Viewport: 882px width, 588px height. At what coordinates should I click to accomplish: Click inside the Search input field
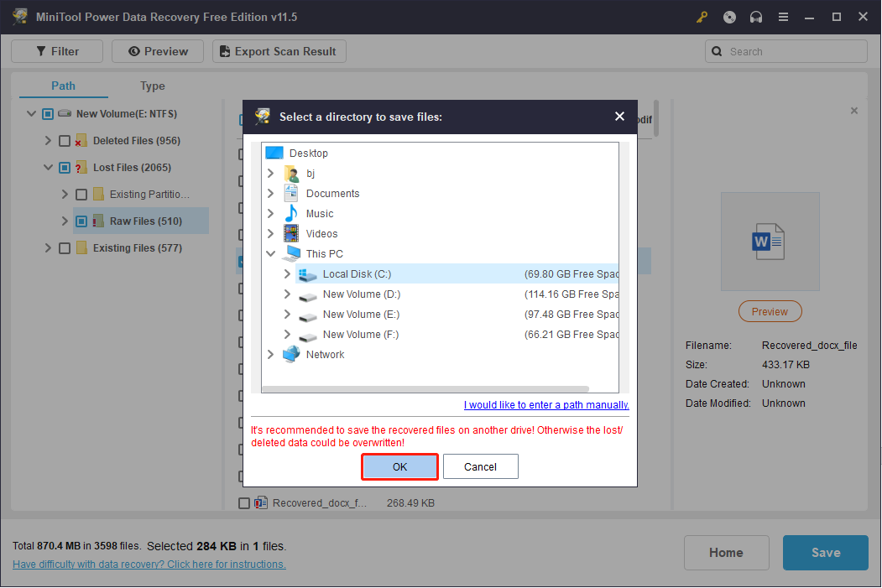pyautogui.click(x=789, y=51)
